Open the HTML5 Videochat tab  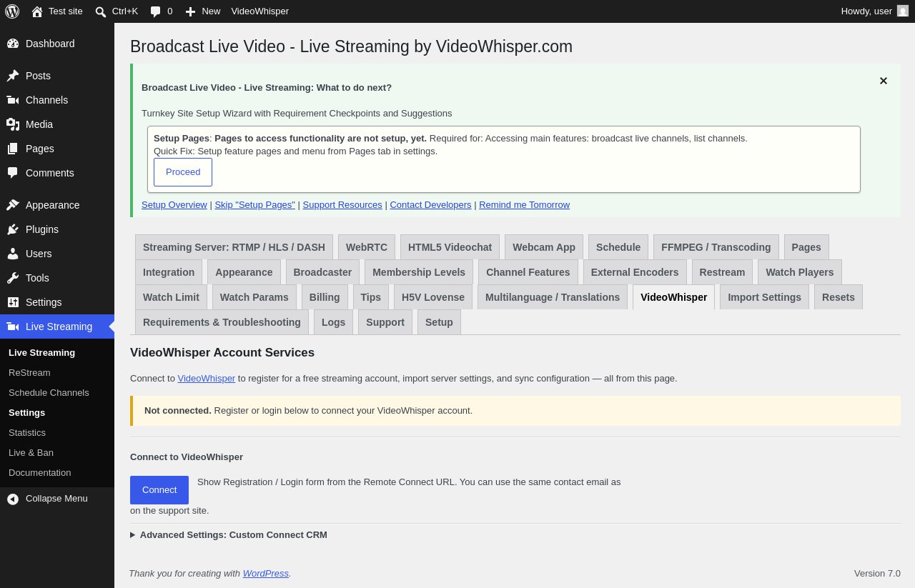[x=450, y=247]
